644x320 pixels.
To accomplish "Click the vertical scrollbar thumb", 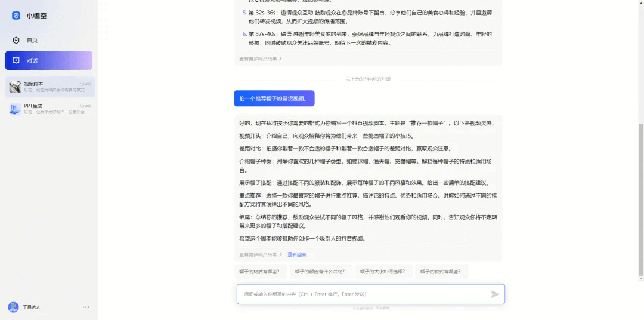I will click(x=641, y=199).
